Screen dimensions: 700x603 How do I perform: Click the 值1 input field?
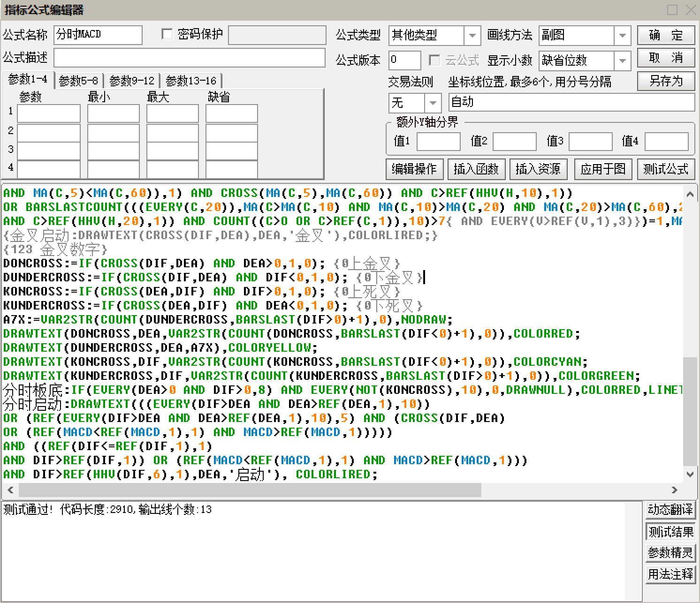(x=438, y=142)
